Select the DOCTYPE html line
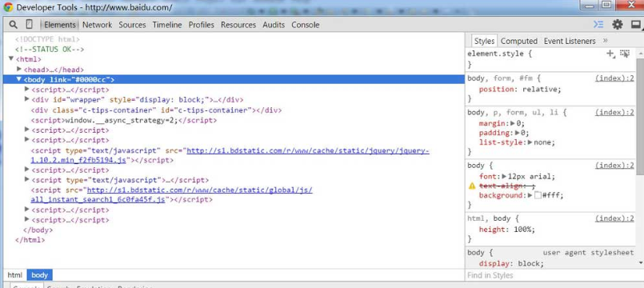Viewport: 644px width, 288px height. [x=48, y=39]
